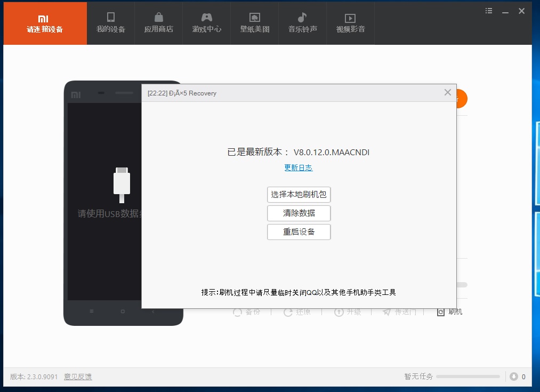This screenshot has width=540, height=392.
Task: Click the MI 请连接设备 logo tile
Action: pos(45,23)
